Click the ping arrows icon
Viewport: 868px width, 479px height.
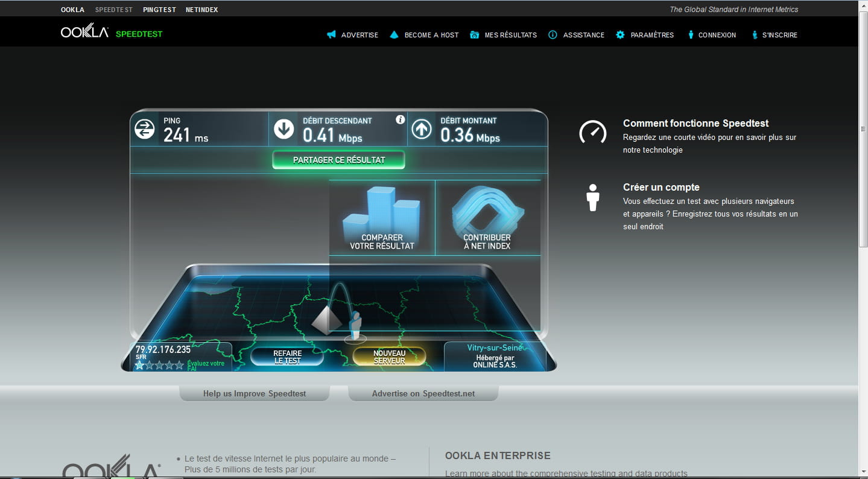tap(145, 129)
